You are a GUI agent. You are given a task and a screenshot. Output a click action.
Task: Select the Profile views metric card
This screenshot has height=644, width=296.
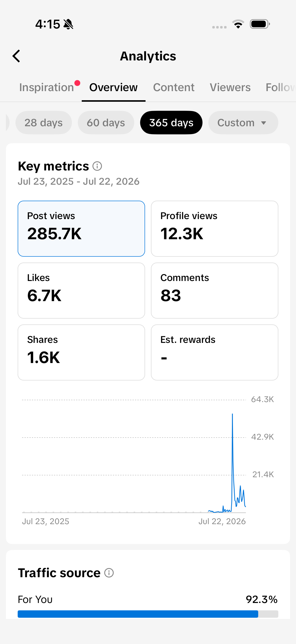pyautogui.click(x=215, y=228)
